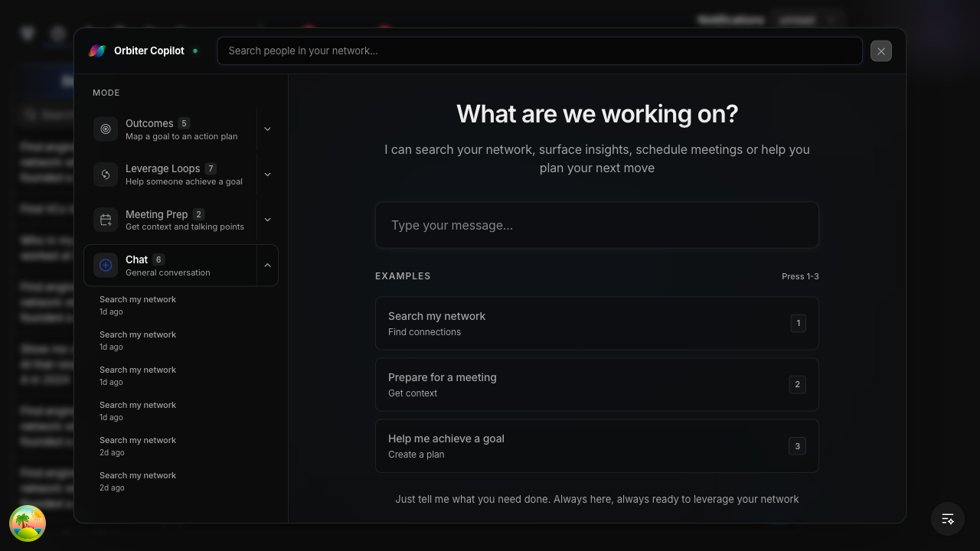The width and height of the screenshot is (980, 551).
Task: Choose the Prepare for a meeting example
Action: (x=596, y=385)
